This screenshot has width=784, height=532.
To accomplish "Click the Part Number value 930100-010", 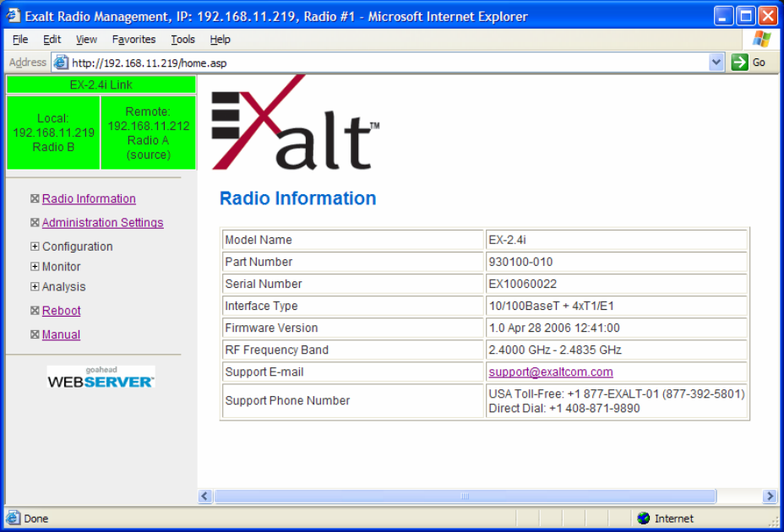I will (x=520, y=262).
